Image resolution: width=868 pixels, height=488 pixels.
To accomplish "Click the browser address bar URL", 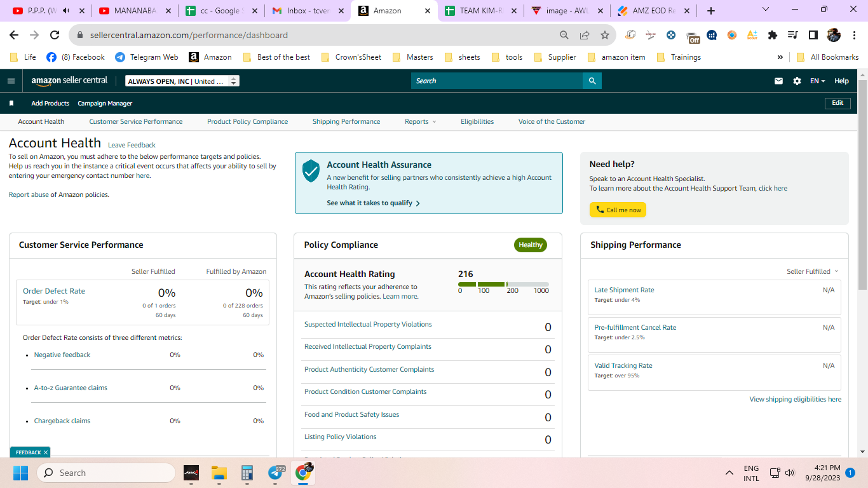I will pyautogui.click(x=189, y=35).
